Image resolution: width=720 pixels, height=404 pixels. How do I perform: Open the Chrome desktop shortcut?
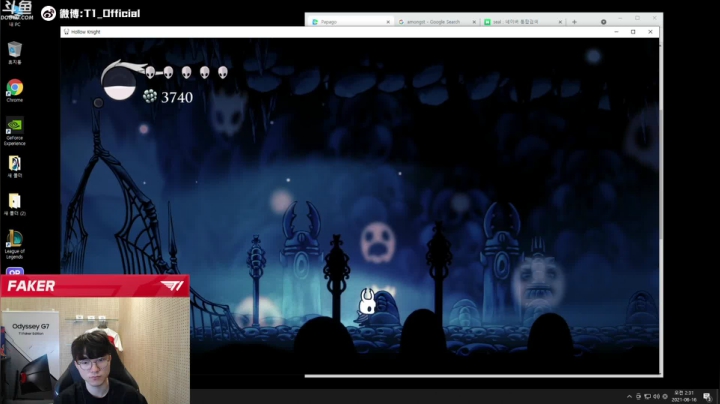pos(15,90)
